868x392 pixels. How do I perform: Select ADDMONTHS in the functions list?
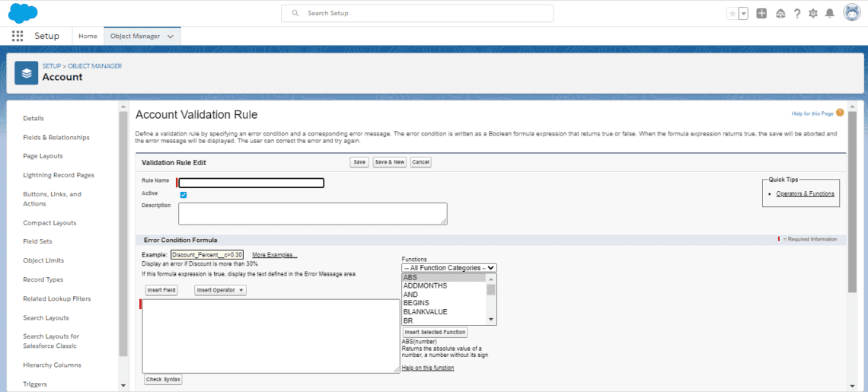(x=444, y=285)
